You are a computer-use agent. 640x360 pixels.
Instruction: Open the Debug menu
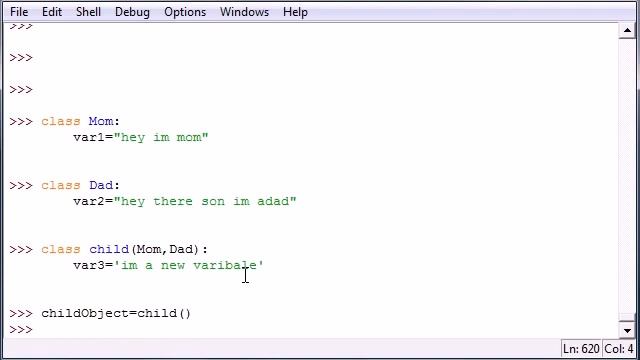coord(132,12)
